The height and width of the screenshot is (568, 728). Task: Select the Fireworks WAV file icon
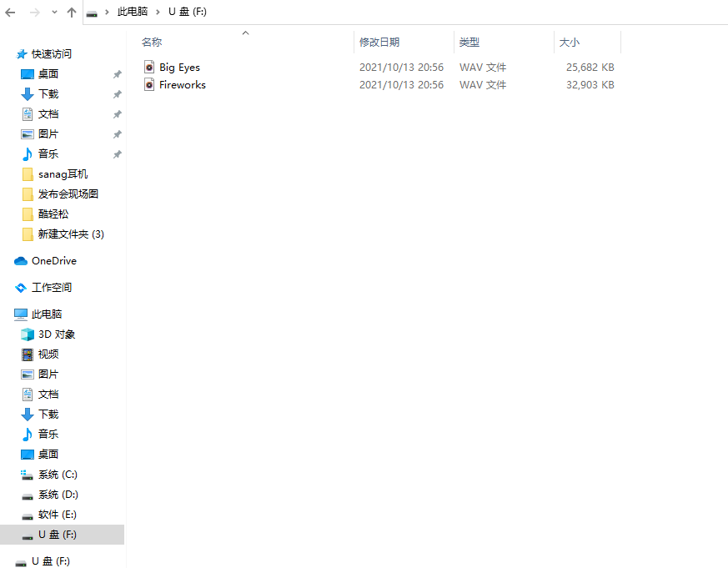(149, 85)
